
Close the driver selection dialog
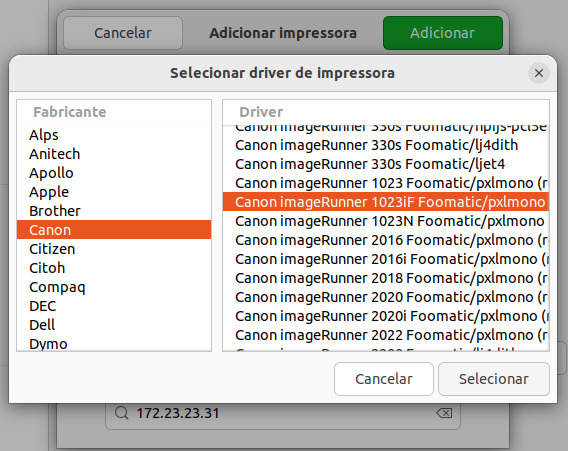click(x=539, y=73)
